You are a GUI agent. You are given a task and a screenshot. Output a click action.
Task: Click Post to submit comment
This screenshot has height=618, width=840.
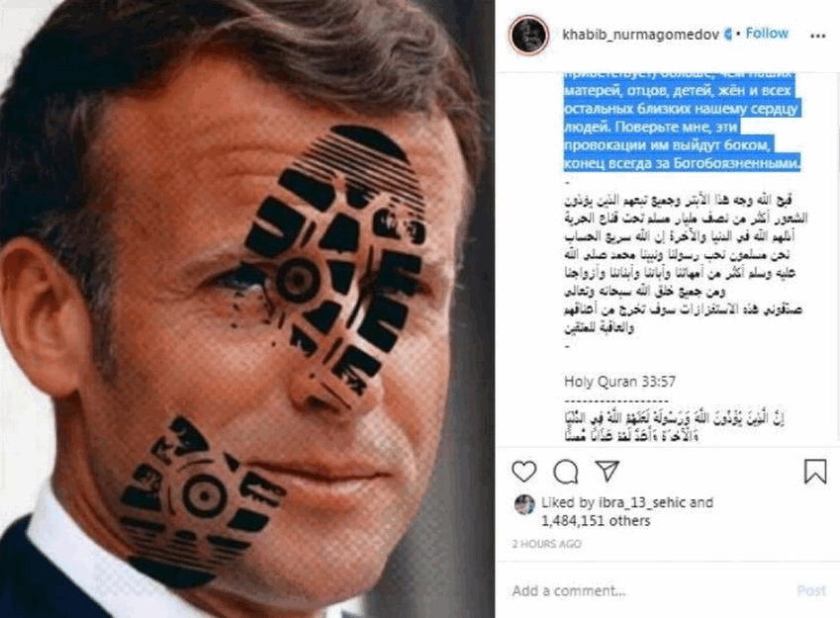811,590
